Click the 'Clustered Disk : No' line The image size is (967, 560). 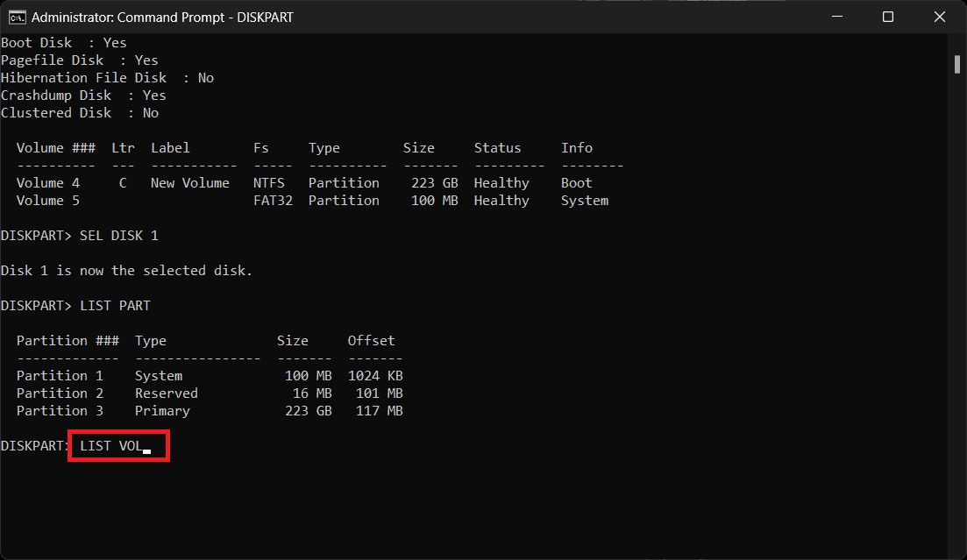click(80, 113)
